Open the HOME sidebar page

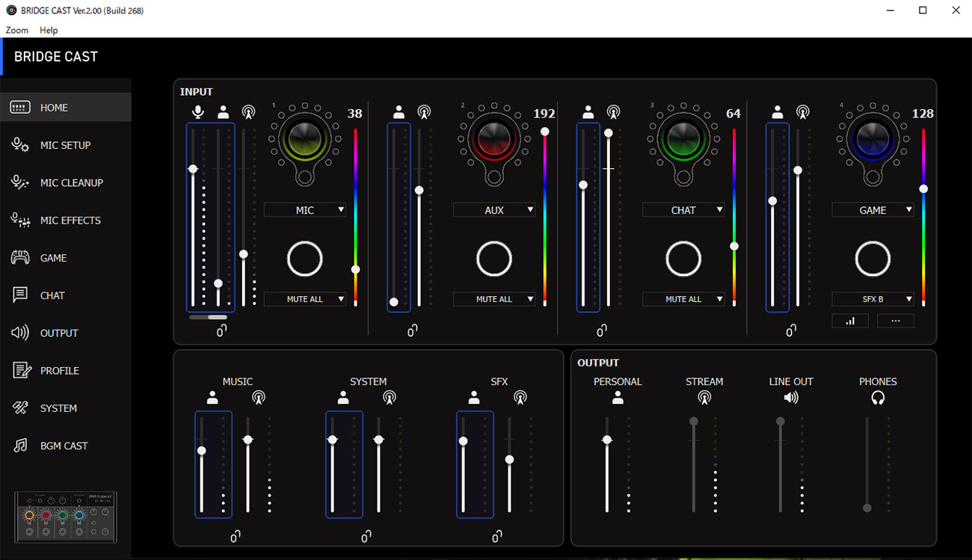click(x=66, y=108)
